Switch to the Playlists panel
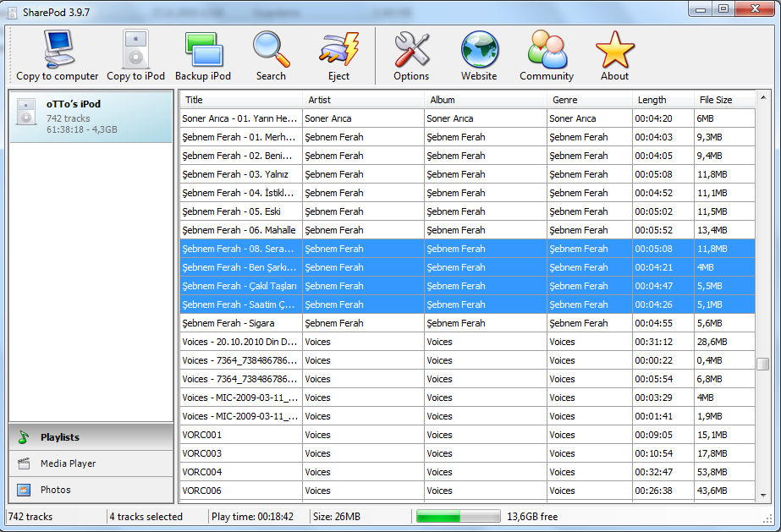 click(x=91, y=437)
